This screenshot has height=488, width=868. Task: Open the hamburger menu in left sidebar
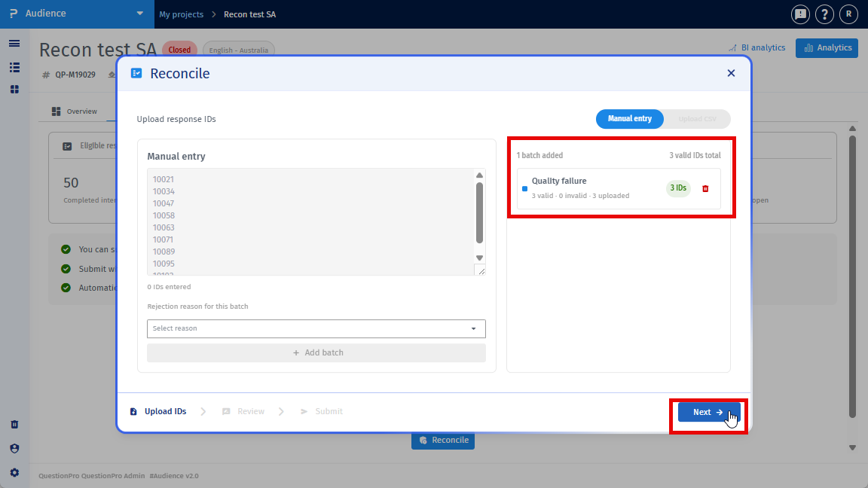point(14,44)
